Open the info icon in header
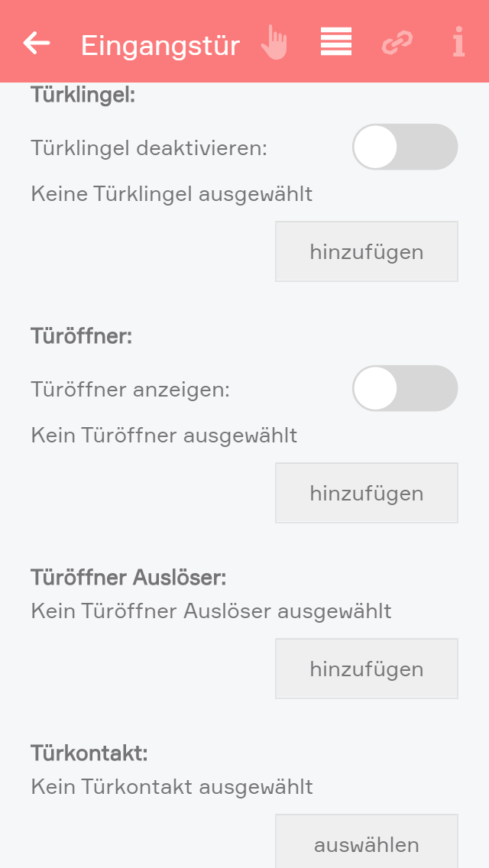The width and height of the screenshot is (489, 868). [458, 43]
